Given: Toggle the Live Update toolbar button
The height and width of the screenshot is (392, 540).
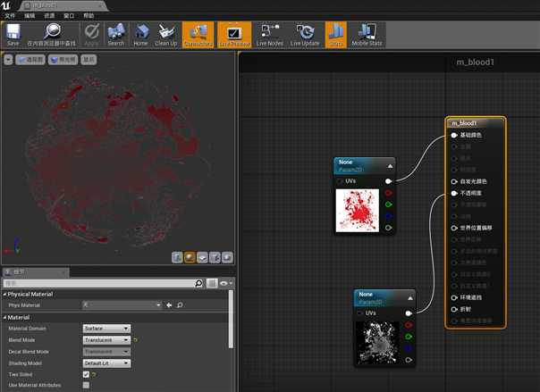Looking at the screenshot, I should [305, 35].
